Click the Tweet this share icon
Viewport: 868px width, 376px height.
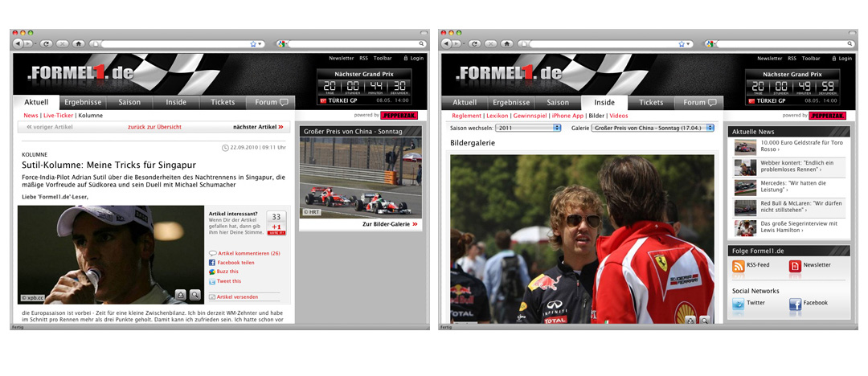(212, 281)
